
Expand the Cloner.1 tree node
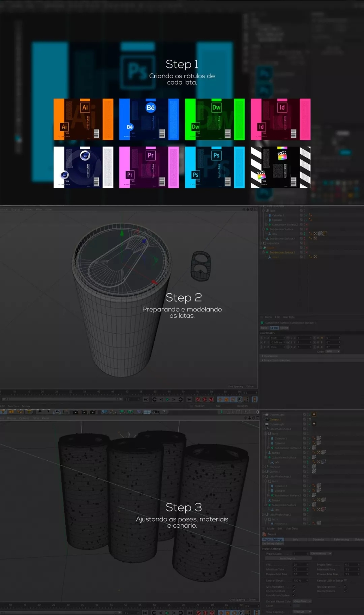(x=263, y=472)
